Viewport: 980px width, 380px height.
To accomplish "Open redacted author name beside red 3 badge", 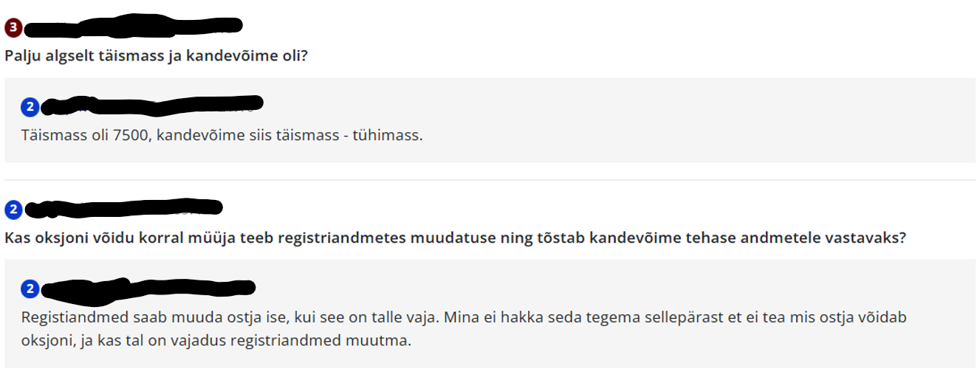I will point(133,27).
